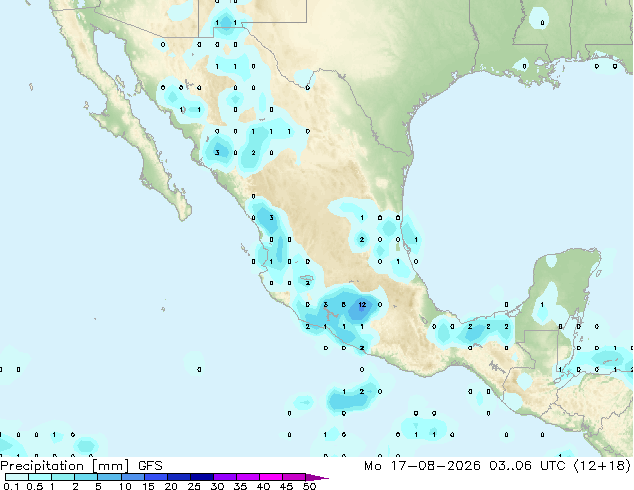634x490 pixels.
Task: Click the '15' legend scale label
Action: [148, 486]
